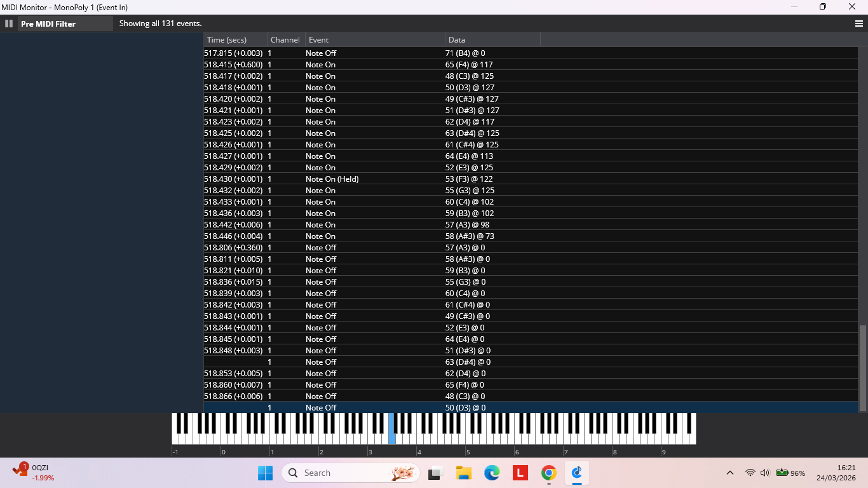Open File Explorer from the taskbar
The width and height of the screenshot is (868, 488).
click(x=464, y=473)
